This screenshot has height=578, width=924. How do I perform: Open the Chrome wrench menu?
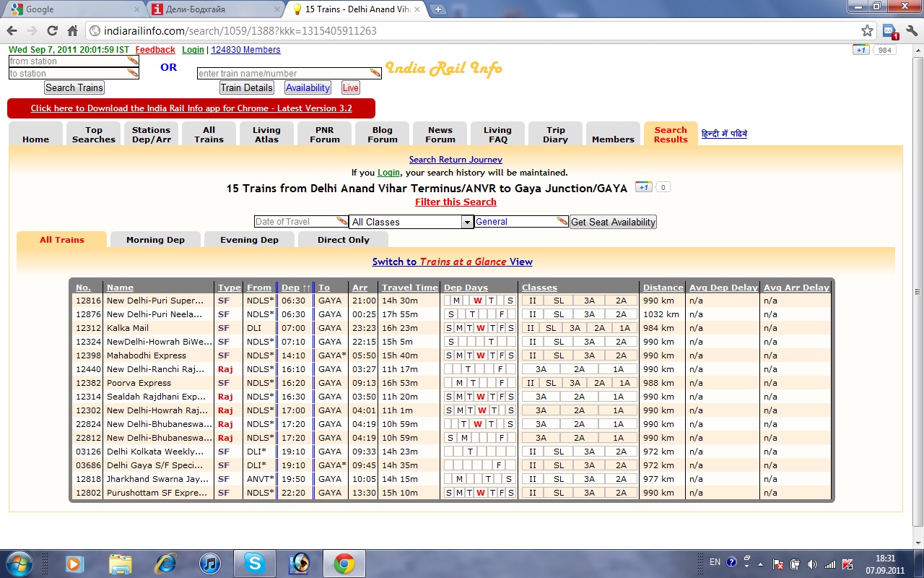(x=911, y=31)
